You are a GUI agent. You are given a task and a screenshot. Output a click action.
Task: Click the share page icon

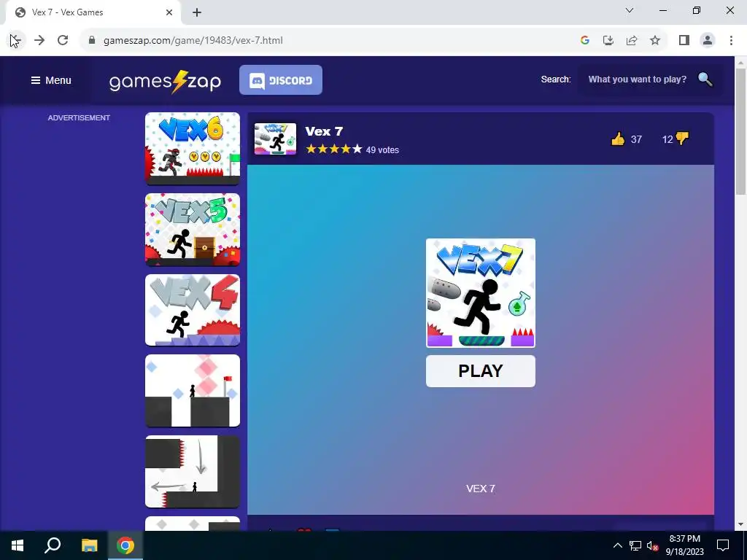(632, 41)
